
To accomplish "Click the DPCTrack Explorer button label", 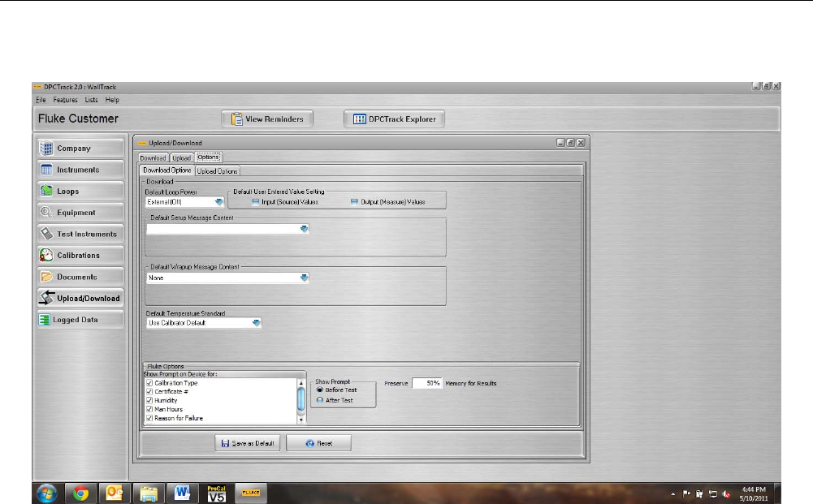I will coord(402,119).
